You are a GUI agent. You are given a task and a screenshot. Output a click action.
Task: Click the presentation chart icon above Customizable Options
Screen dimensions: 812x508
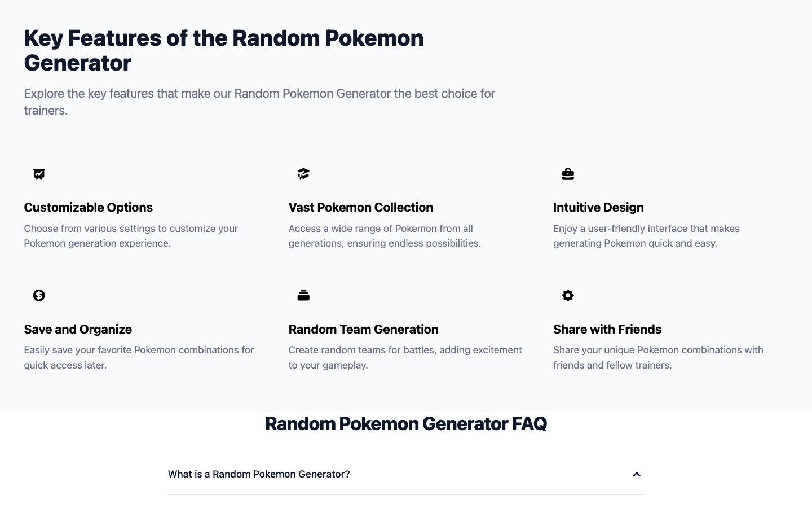(x=39, y=174)
